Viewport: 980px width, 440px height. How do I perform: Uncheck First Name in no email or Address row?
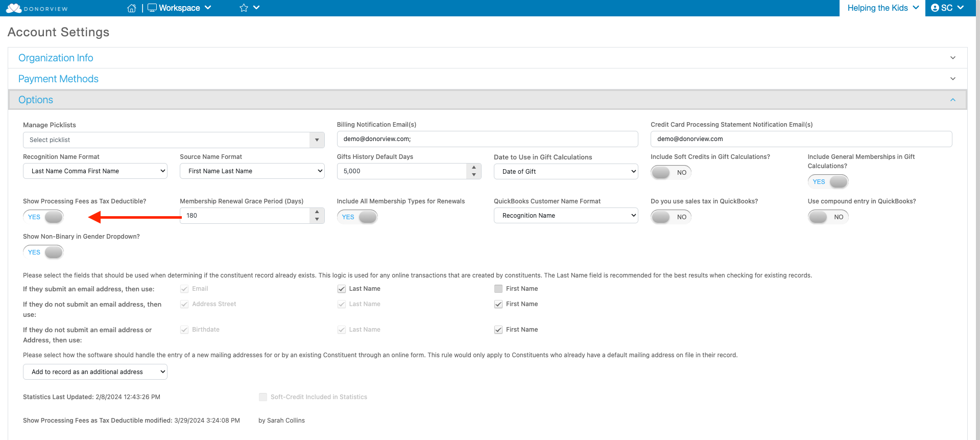pos(498,330)
